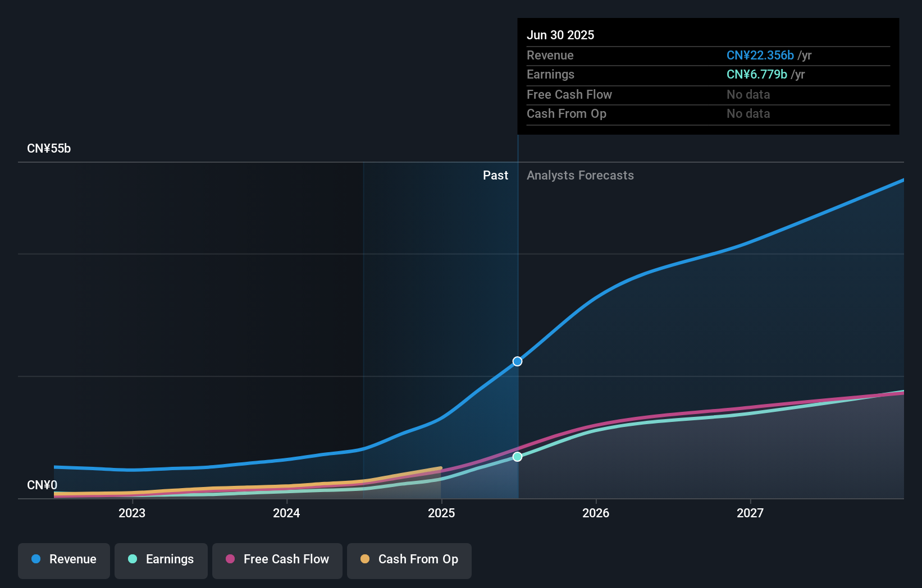Toggle the Revenue series visibility
Screen dimensions: 922x588
63,559
